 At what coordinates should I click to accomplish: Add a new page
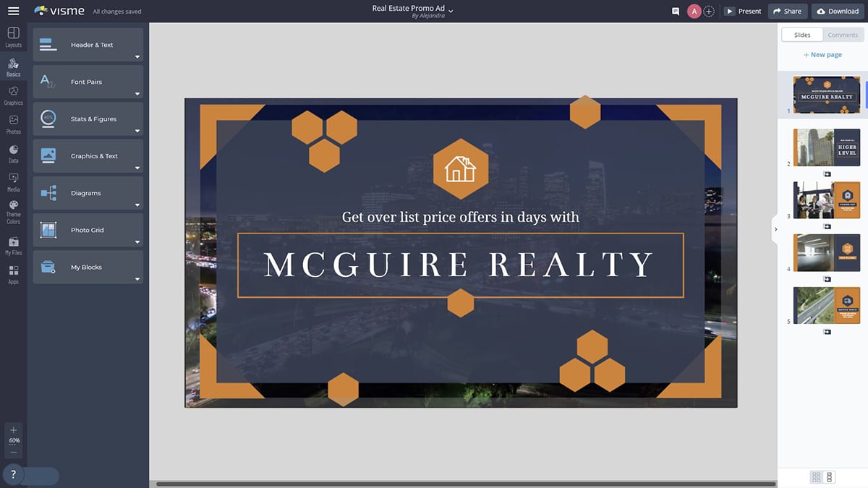point(822,55)
